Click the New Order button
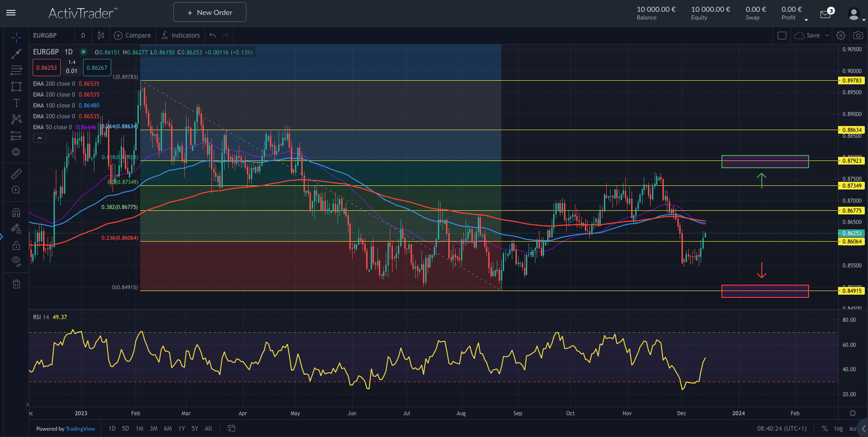The height and width of the screenshot is (437, 868). point(209,12)
